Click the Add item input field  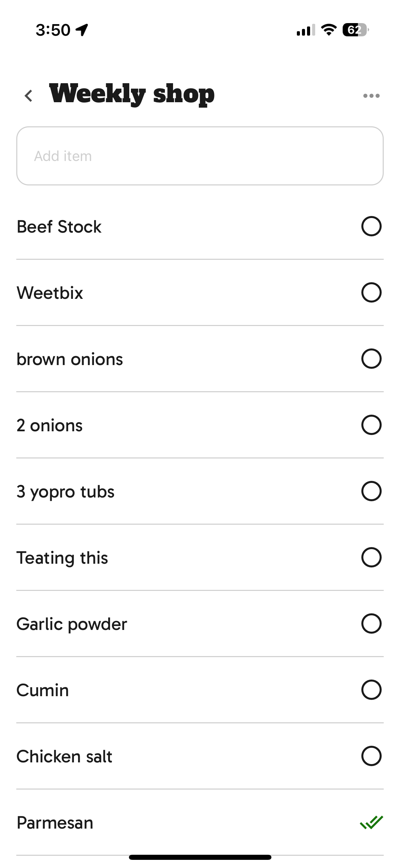coord(200,156)
